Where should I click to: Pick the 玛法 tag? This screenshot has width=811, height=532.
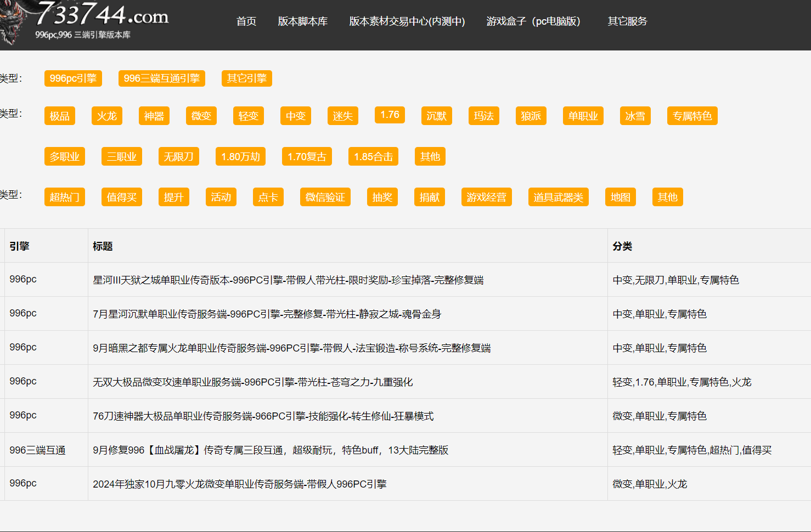pyautogui.click(x=484, y=116)
